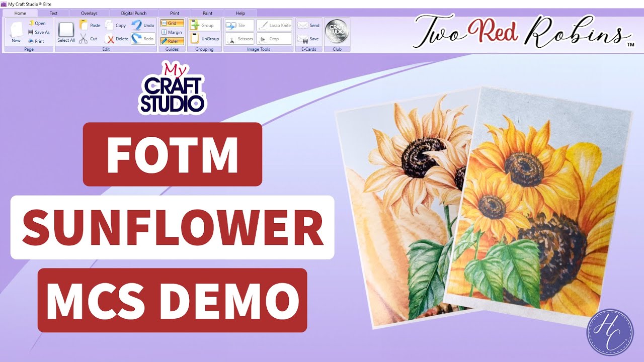Undo the last action
The width and height of the screenshot is (644, 362).
tap(143, 25)
